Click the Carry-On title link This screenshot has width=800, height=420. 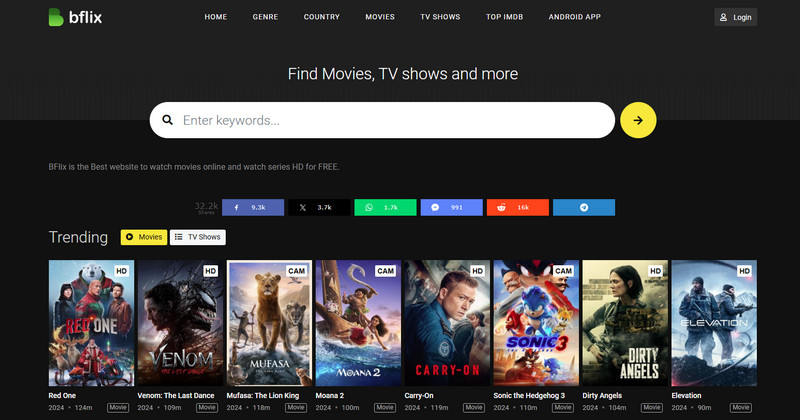tap(419, 396)
